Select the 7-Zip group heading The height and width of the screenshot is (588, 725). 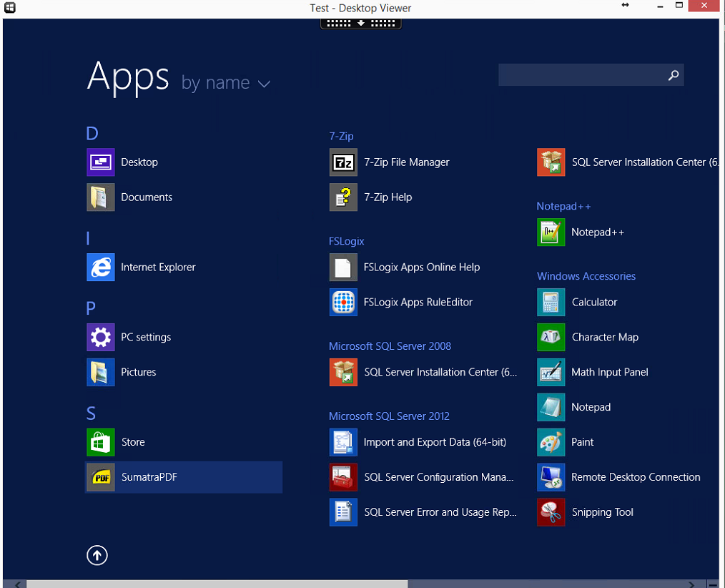pyautogui.click(x=341, y=136)
